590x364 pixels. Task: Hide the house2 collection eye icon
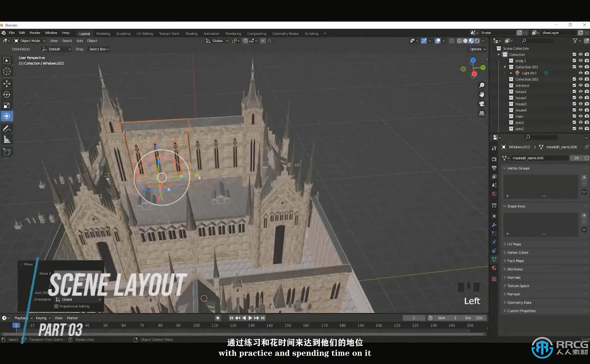580,98
